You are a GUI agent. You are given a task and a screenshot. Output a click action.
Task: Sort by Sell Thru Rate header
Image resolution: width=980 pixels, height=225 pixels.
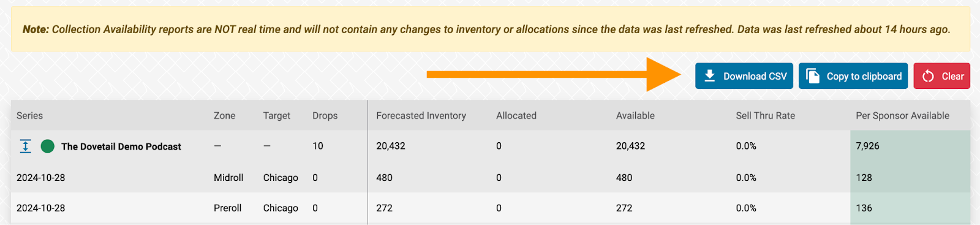(765, 115)
